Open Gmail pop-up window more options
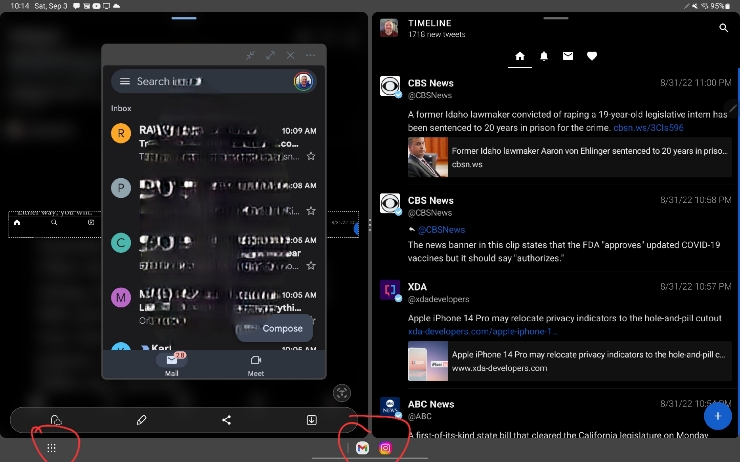This screenshot has width=740, height=462. 310,55
